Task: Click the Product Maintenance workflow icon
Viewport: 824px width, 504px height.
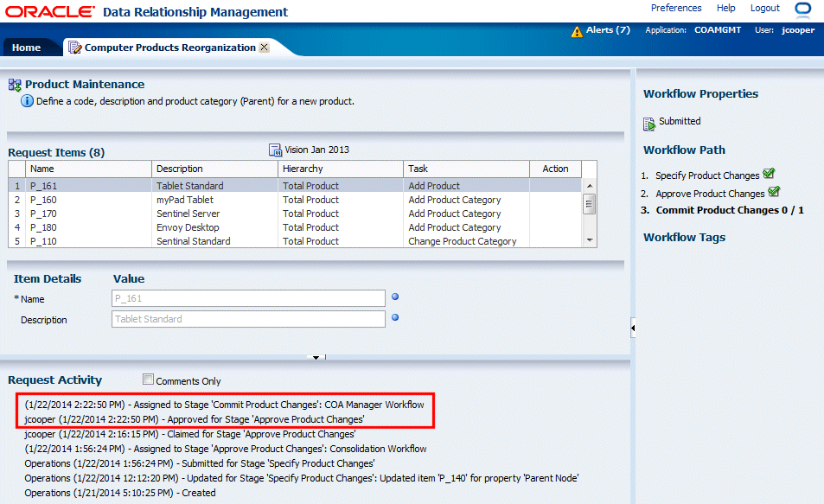Action: (15, 85)
